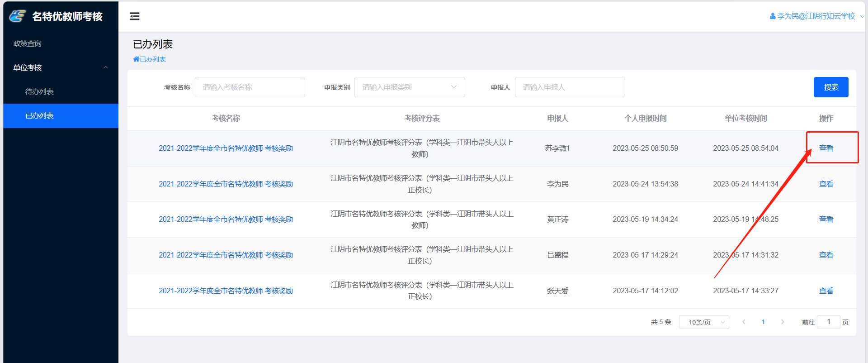The height and width of the screenshot is (363, 868).
Task: Click the blue 搜索 button
Action: click(830, 87)
